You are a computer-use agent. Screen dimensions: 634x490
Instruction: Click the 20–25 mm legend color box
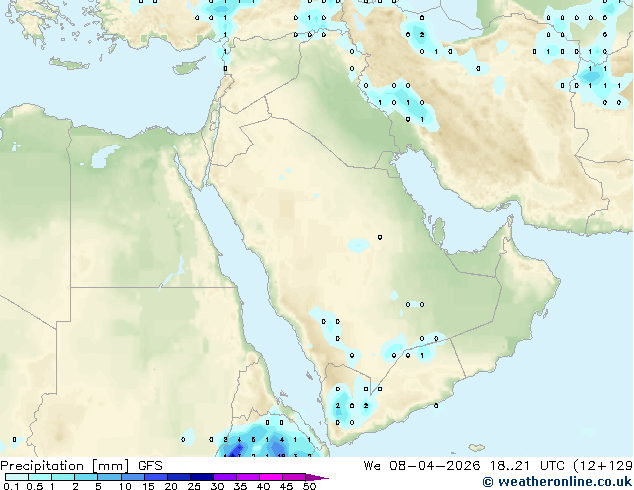coord(179,477)
